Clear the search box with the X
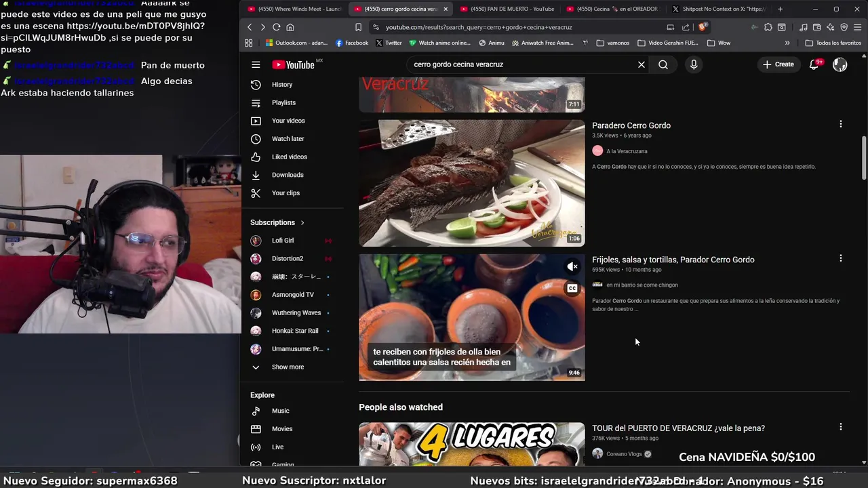The height and width of the screenshot is (488, 868). 641,64
